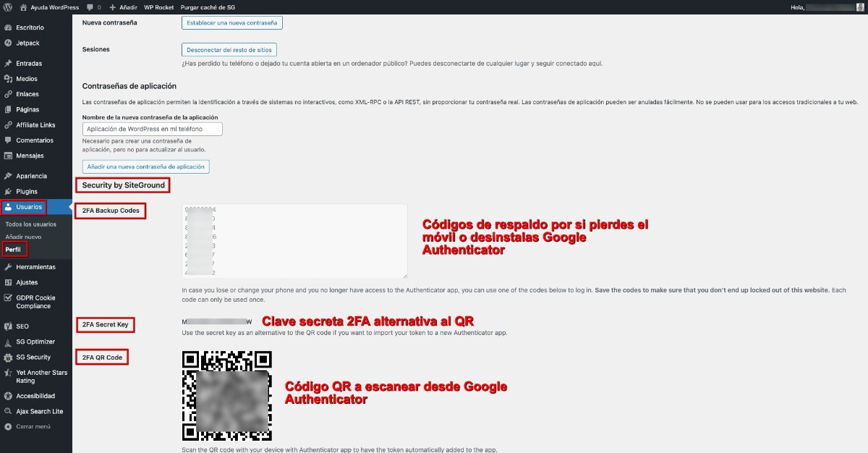Click the Escritorio dashboard icon in sidebar

coord(8,27)
